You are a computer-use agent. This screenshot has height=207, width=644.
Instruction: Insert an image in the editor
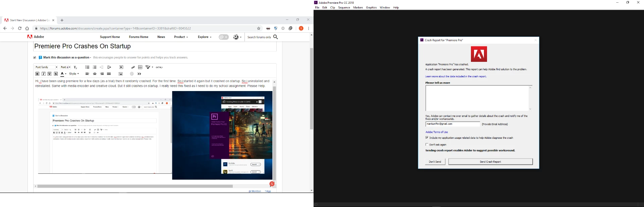coord(120,74)
